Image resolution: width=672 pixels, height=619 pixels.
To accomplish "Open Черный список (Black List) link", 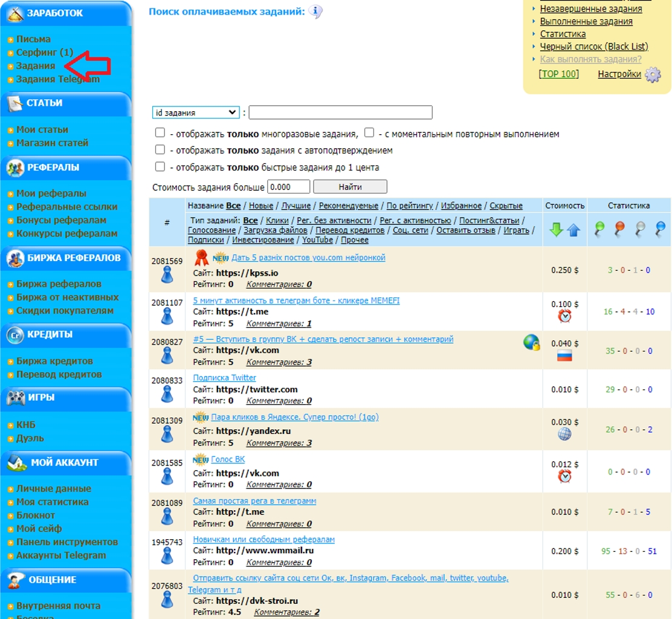I will point(594,47).
